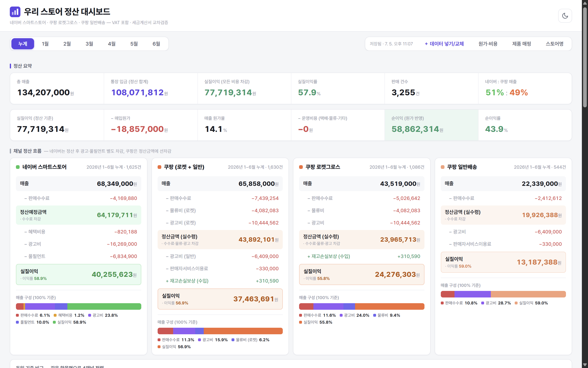Click the orange dot beside 쿠팡 로켓그로스
The image size is (588, 368).
(x=301, y=167)
